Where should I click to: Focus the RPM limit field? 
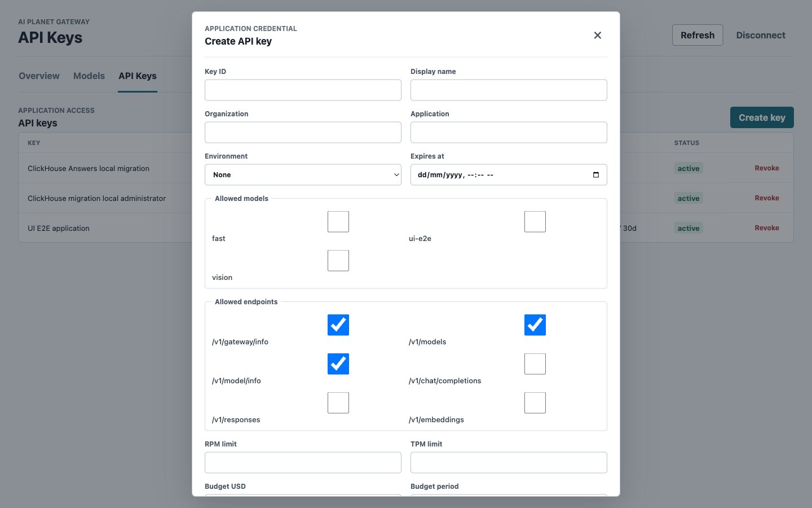303,463
